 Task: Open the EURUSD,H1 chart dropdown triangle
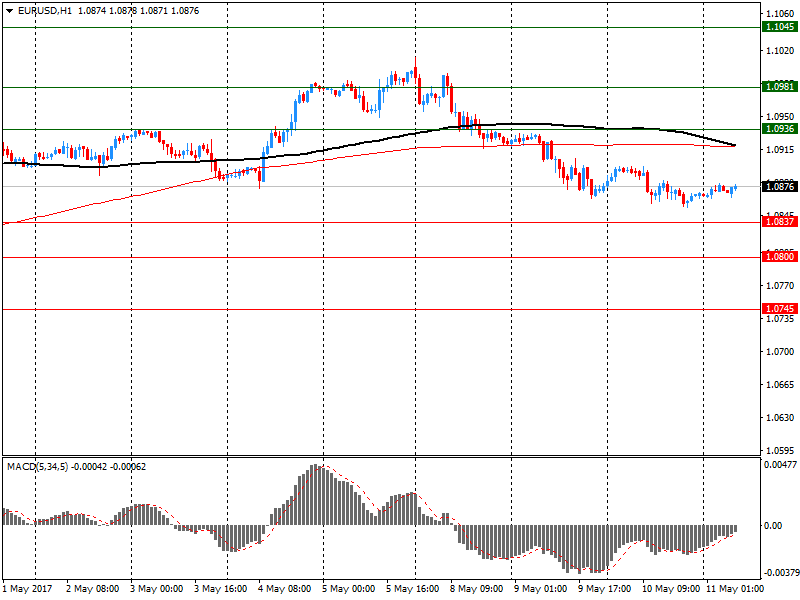pyautogui.click(x=9, y=11)
